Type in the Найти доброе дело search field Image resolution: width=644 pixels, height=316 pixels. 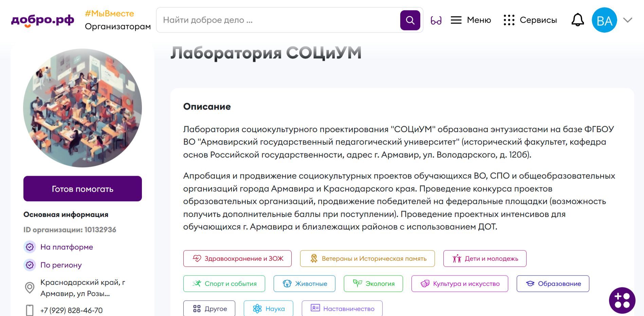278,20
